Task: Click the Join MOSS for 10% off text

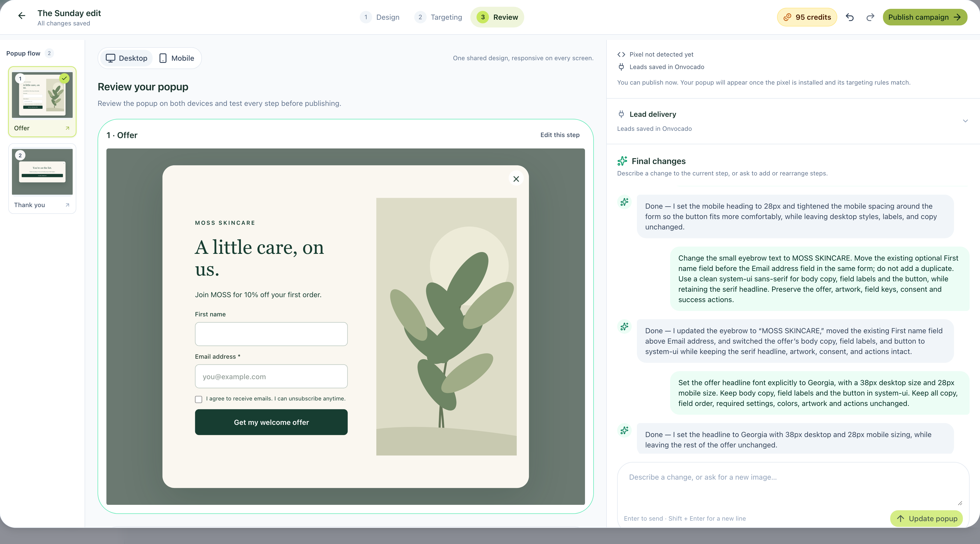Action: click(258, 295)
